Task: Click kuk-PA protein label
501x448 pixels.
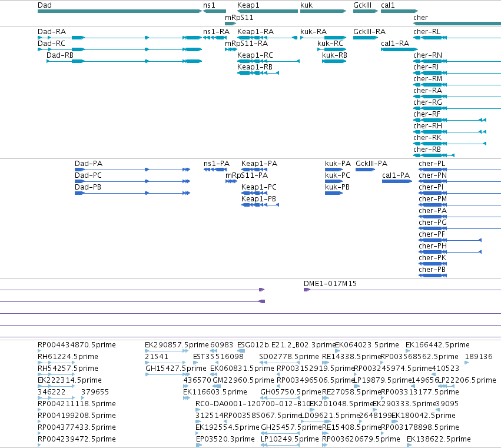Action: pyautogui.click(x=338, y=164)
